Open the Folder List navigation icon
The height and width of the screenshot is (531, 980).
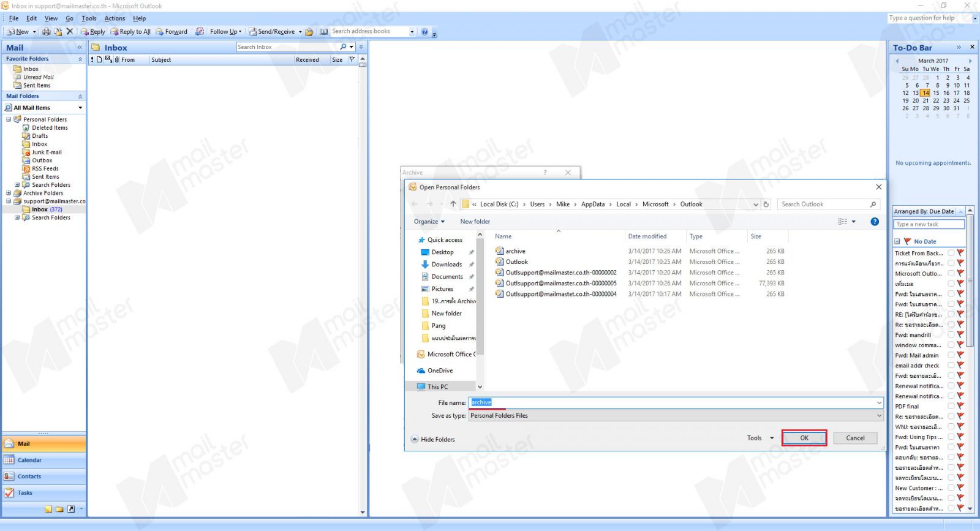(x=59, y=509)
